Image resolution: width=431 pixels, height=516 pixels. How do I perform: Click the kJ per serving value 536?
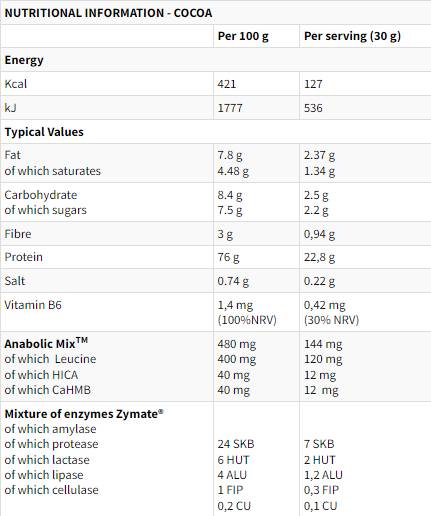coord(313,108)
